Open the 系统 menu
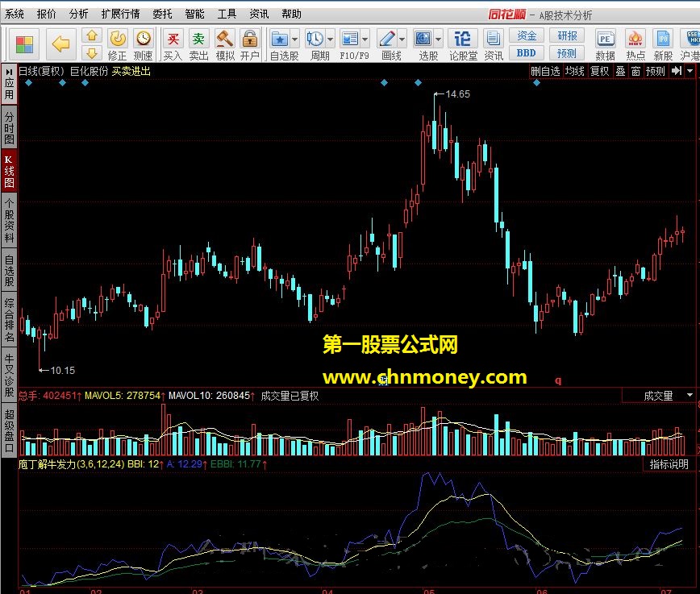Image resolution: width=700 pixels, height=594 pixels. (15, 14)
